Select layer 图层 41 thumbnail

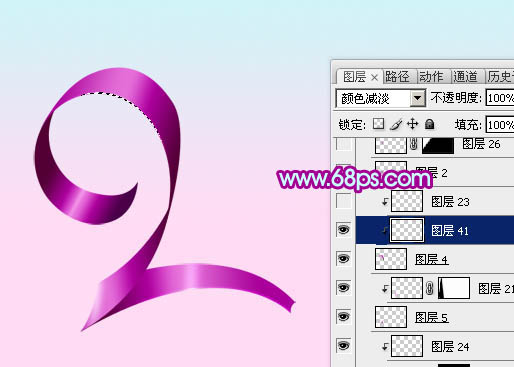click(407, 230)
